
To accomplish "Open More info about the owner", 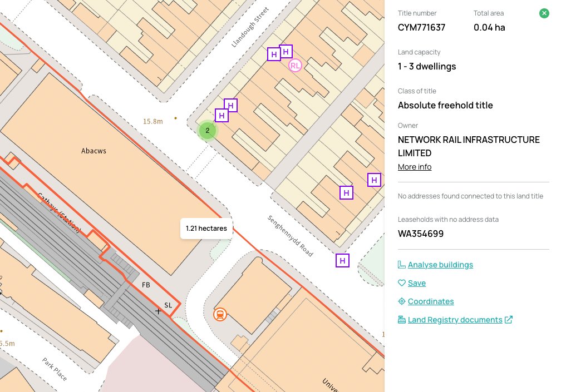I will [x=414, y=167].
